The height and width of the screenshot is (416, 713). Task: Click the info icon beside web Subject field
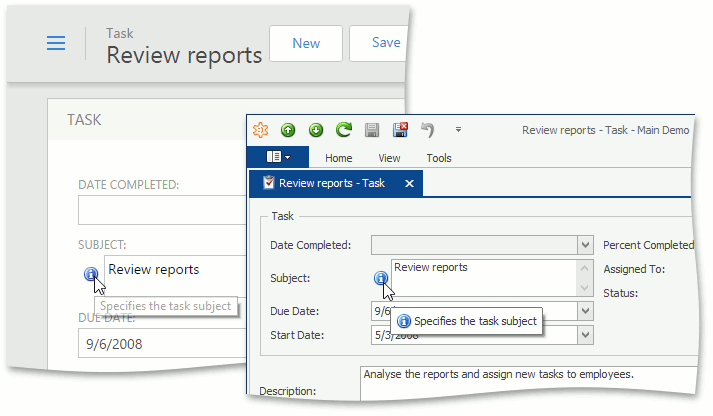pyautogui.click(x=91, y=274)
